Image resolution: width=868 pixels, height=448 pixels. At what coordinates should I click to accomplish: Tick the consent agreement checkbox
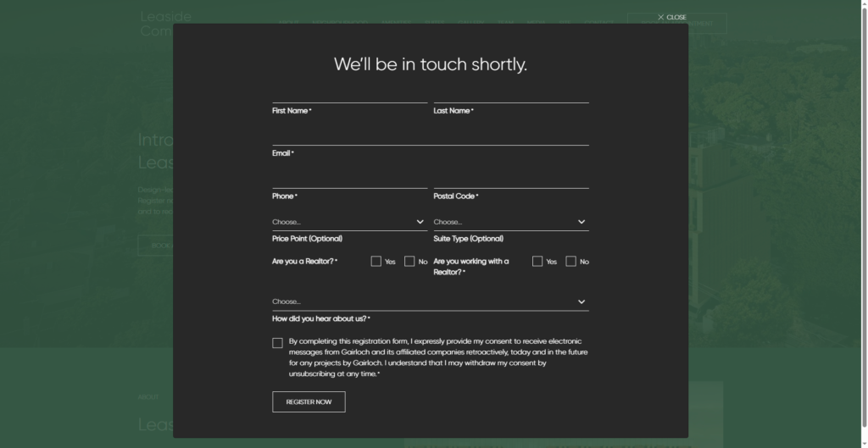pos(277,343)
